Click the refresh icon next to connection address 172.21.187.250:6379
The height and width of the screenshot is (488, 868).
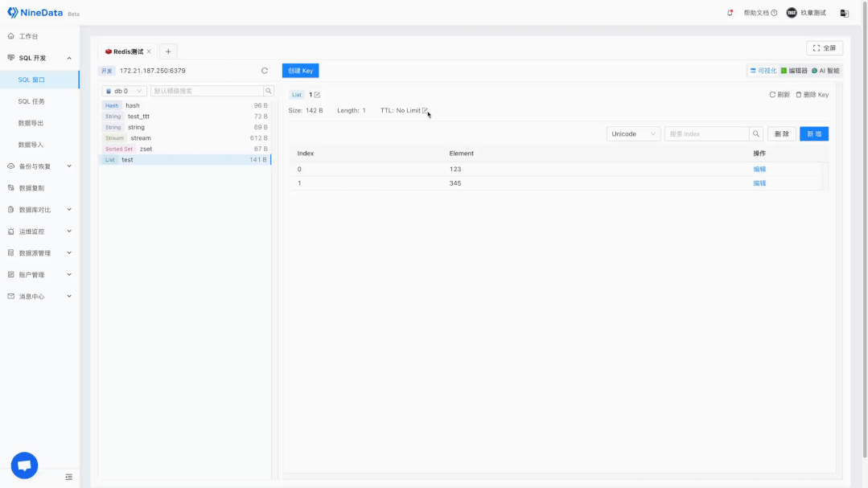click(265, 71)
